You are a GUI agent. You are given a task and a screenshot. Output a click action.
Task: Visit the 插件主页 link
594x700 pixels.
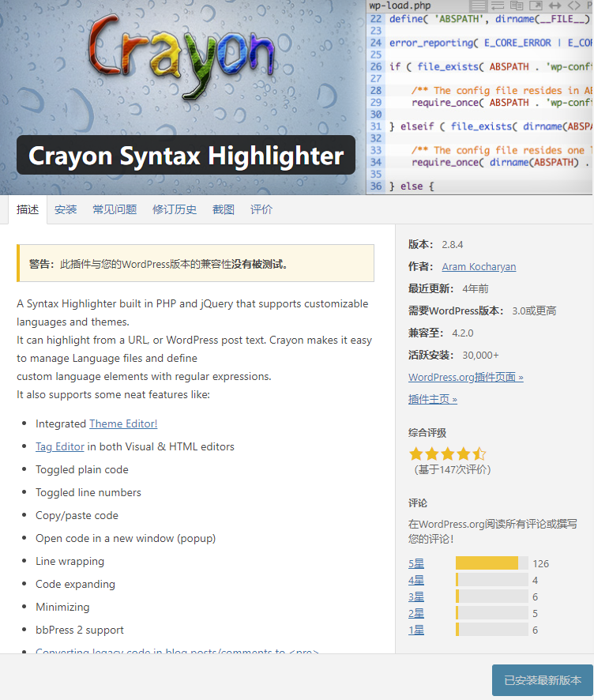(433, 399)
